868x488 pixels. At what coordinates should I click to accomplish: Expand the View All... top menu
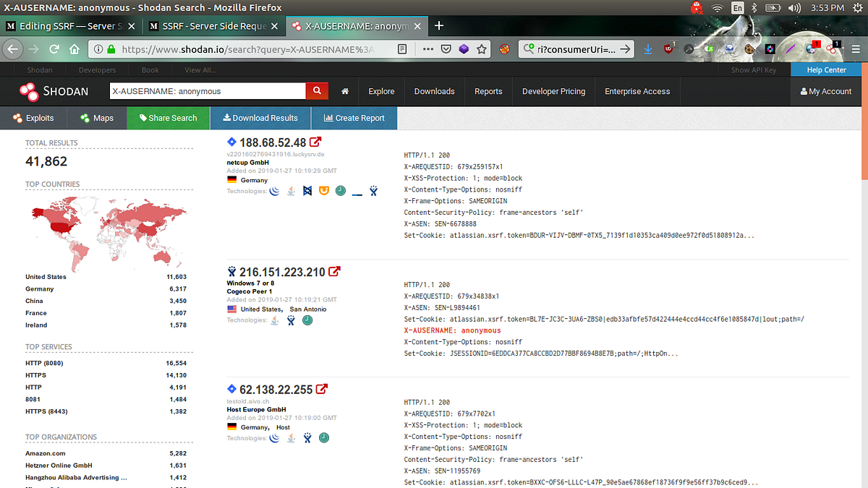coord(200,70)
